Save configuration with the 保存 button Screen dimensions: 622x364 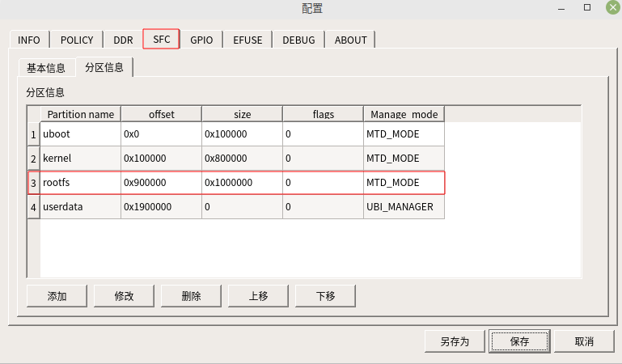click(519, 341)
